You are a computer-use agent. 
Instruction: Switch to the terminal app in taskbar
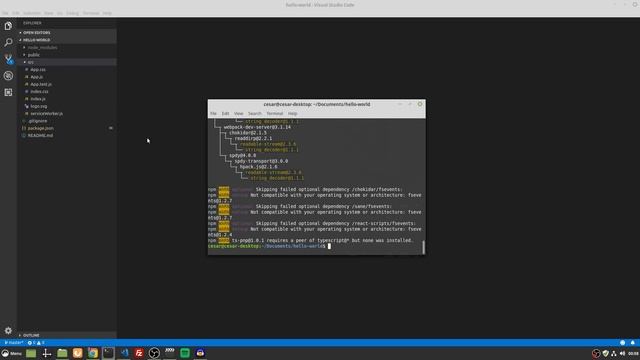(x=108, y=353)
